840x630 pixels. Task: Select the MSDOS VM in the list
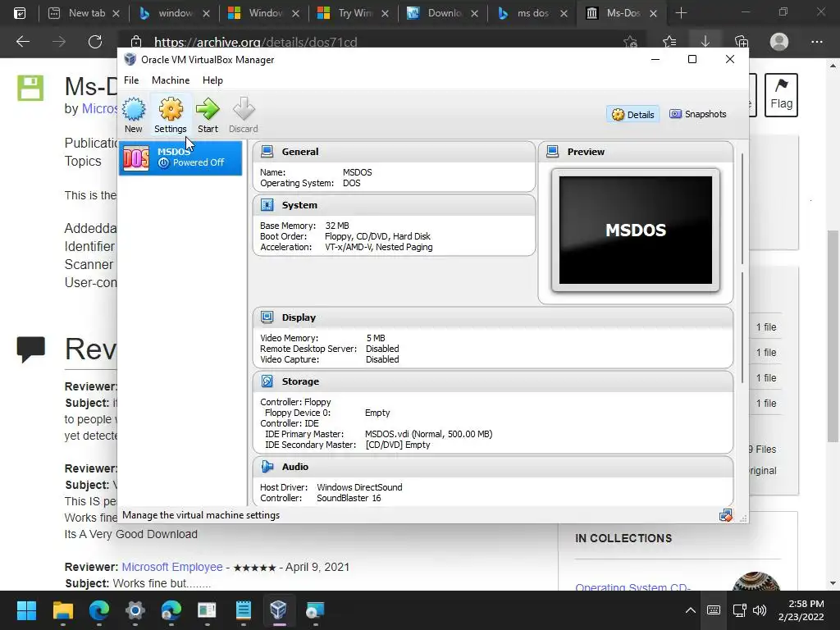tap(180, 158)
